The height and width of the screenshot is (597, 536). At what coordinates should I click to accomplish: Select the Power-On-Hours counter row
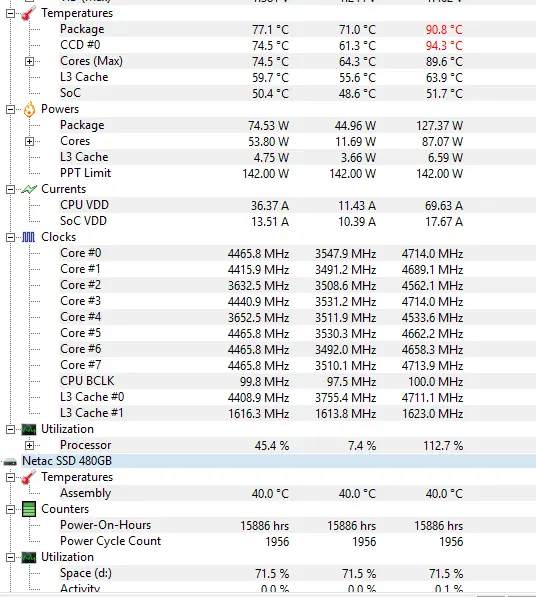tap(268, 525)
